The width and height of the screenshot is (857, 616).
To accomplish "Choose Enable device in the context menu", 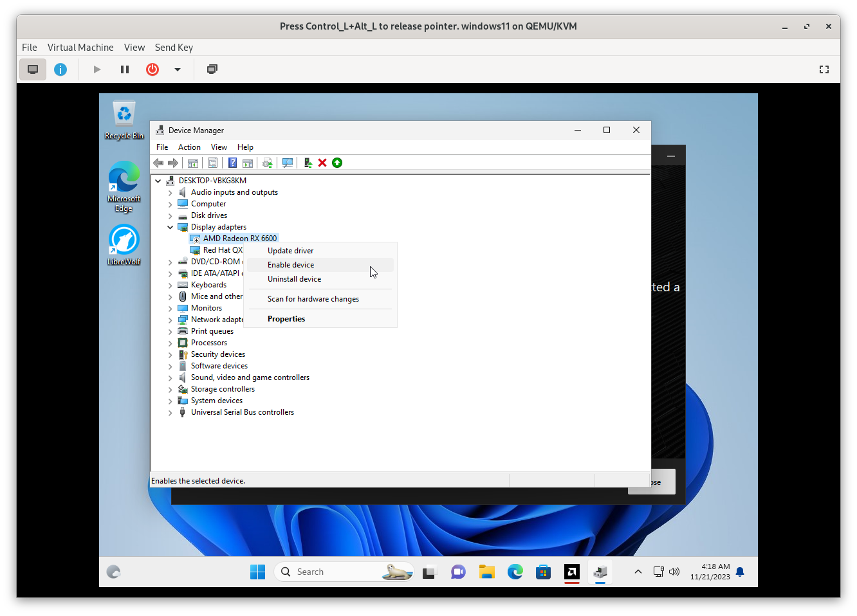I will click(320, 265).
